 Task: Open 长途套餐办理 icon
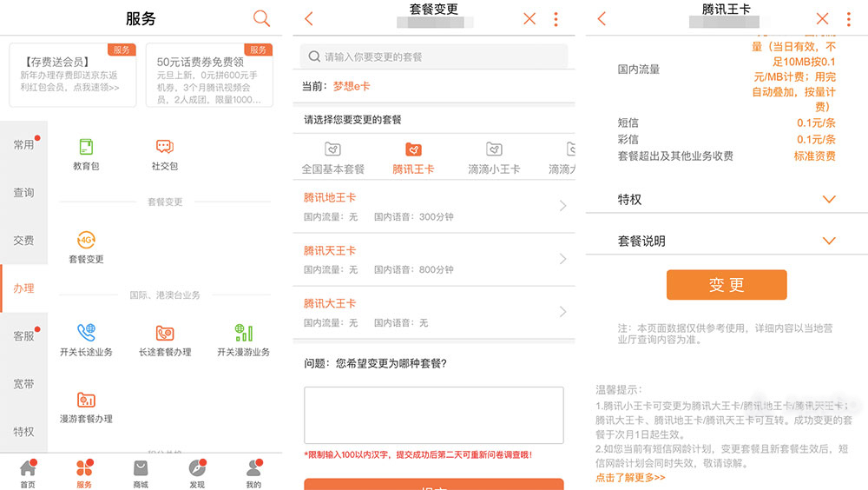[x=164, y=333]
